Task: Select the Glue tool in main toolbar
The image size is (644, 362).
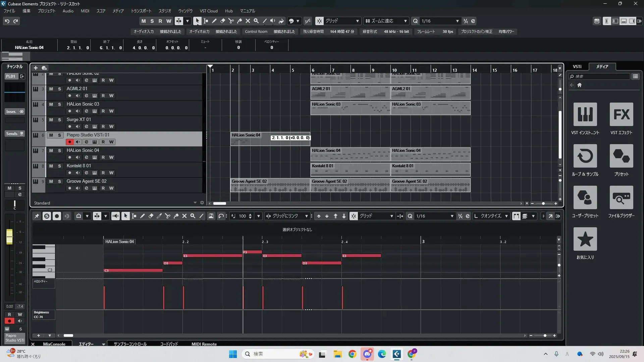Action: click(239, 21)
